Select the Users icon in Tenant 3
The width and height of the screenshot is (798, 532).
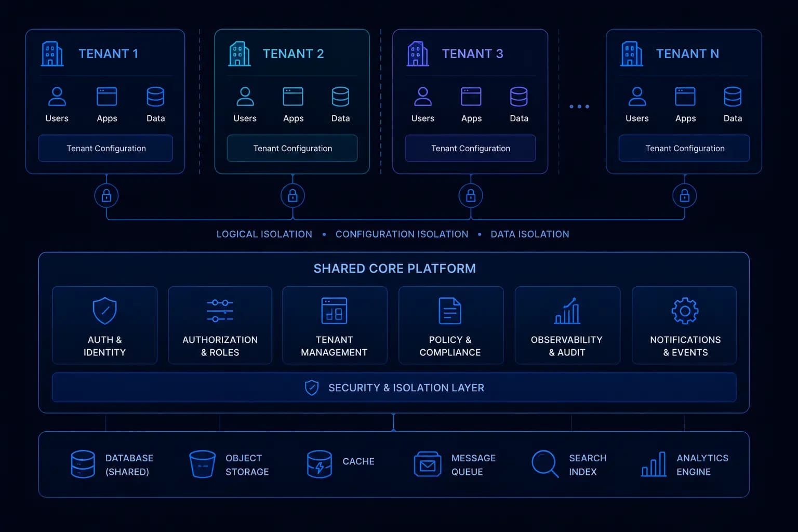tap(423, 97)
